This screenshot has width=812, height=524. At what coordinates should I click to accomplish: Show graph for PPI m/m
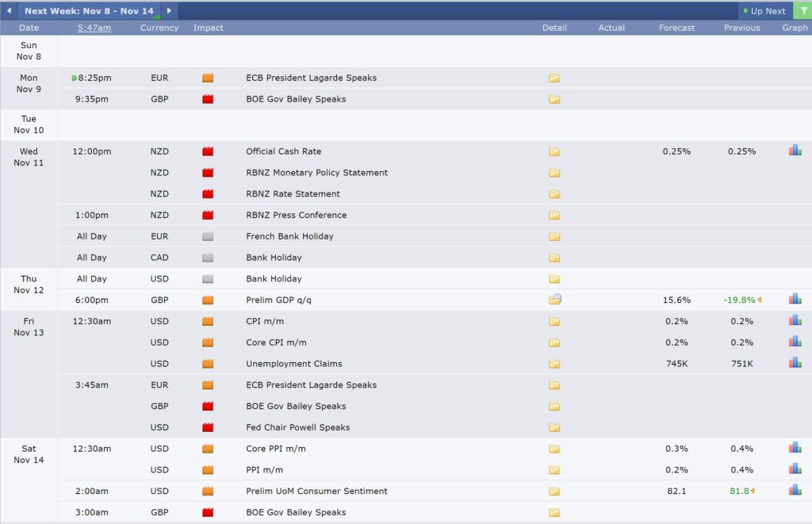pyautogui.click(x=795, y=469)
